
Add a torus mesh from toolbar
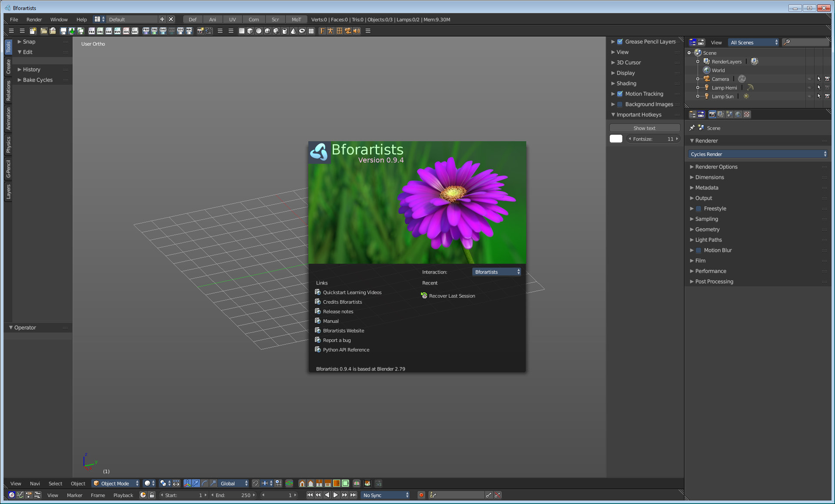(x=302, y=31)
